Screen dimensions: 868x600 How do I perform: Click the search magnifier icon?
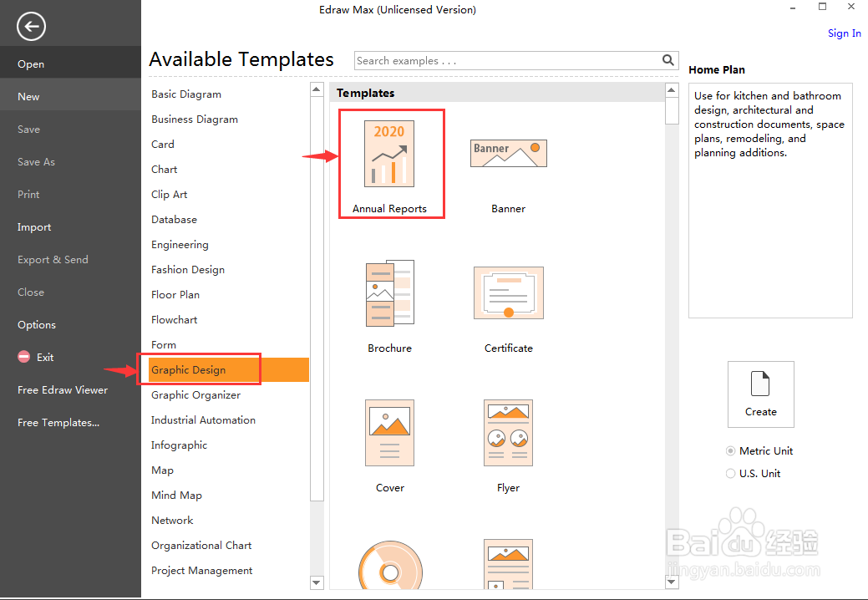click(x=668, y=60)
